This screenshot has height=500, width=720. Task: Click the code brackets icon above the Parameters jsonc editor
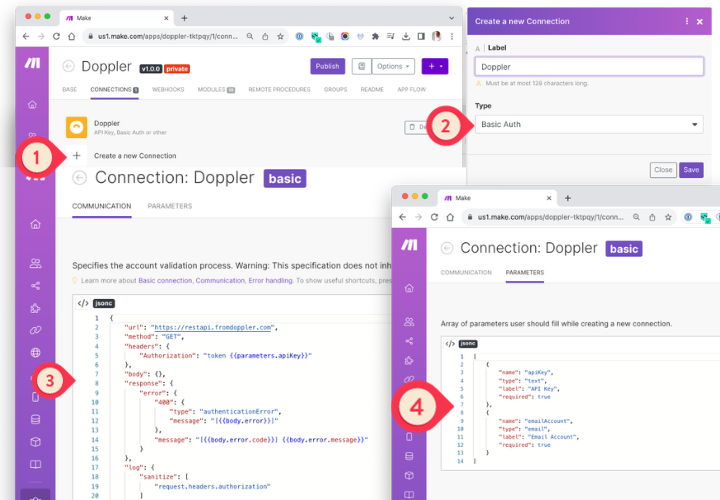coord(450,344)
